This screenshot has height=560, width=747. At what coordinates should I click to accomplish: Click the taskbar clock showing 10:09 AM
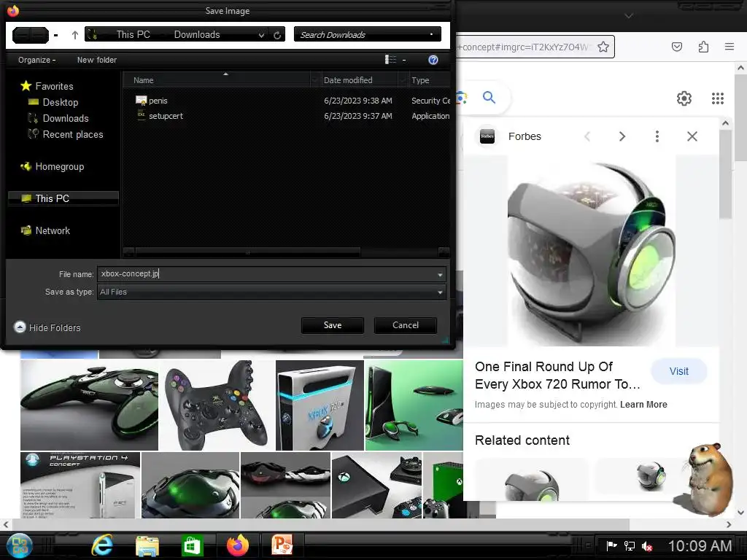(700, 545)
